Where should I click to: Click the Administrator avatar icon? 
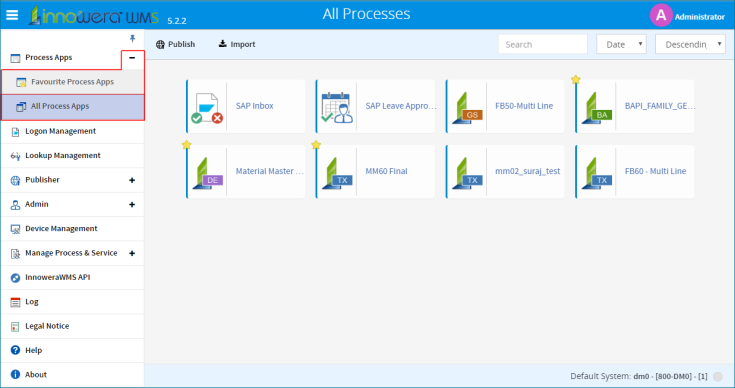click(661, 15)
